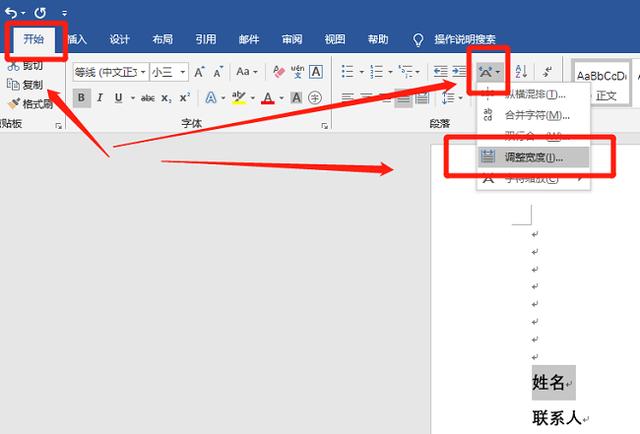Open 字符缩放 submenu entry
Screen dimensions: 640x434
click(x=533, y=178)
